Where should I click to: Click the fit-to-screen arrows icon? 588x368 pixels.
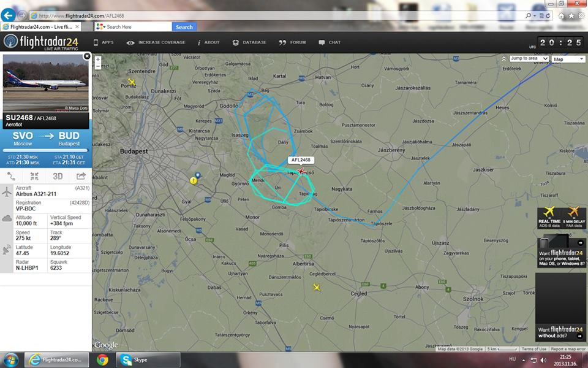[34, 176]
